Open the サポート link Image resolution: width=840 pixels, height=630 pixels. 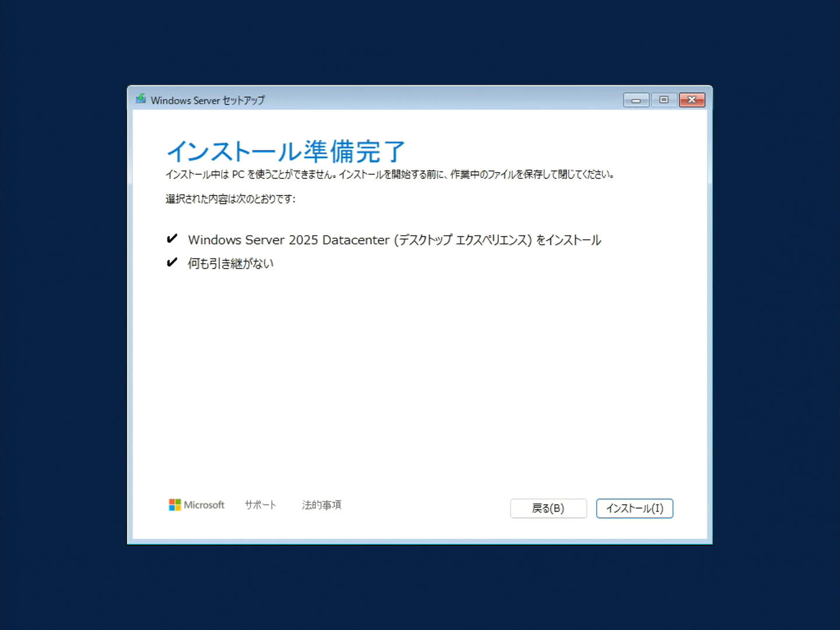pyautogui.click(x=260, y=505)
